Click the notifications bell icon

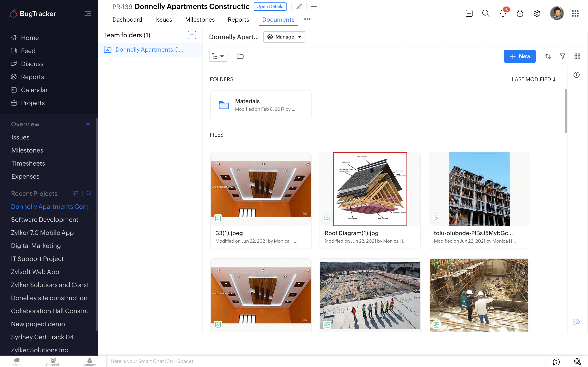503,13
